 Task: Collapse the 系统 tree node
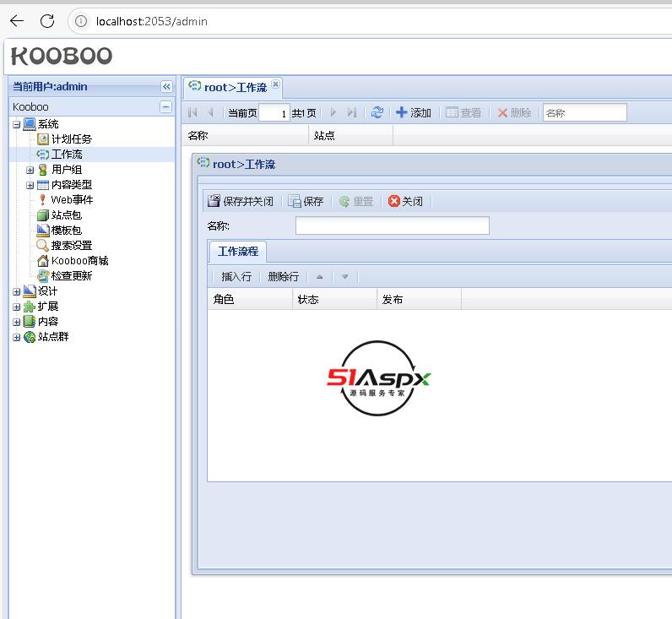(x=16, y=125)
